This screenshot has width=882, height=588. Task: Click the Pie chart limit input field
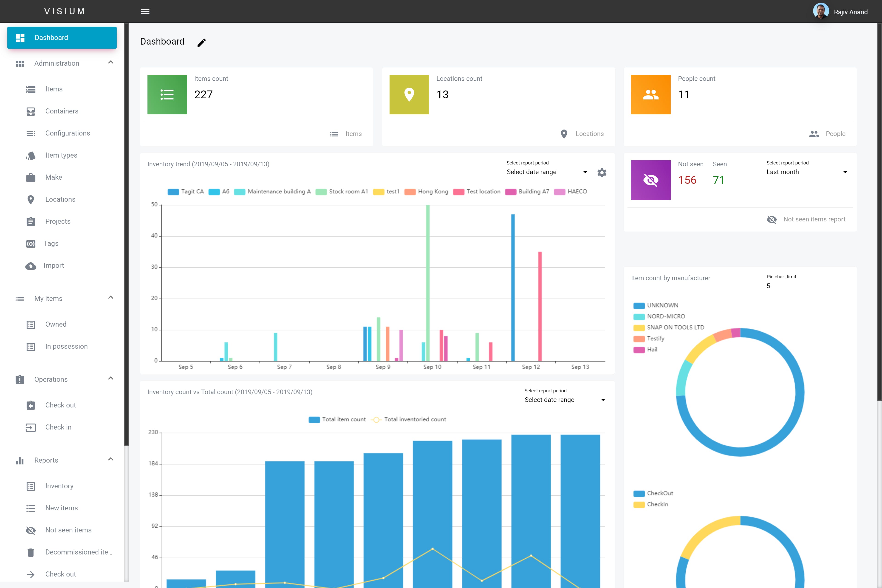[807, 286]
